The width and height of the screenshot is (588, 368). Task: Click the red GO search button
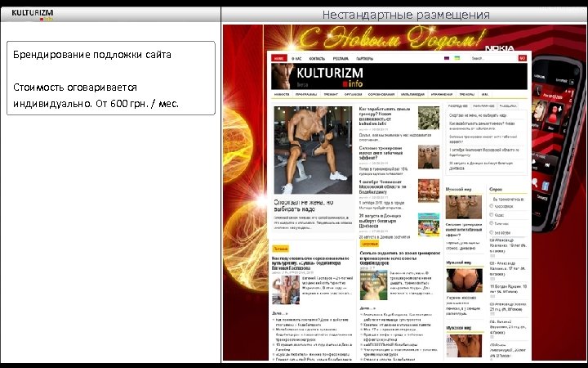[523, 58]
